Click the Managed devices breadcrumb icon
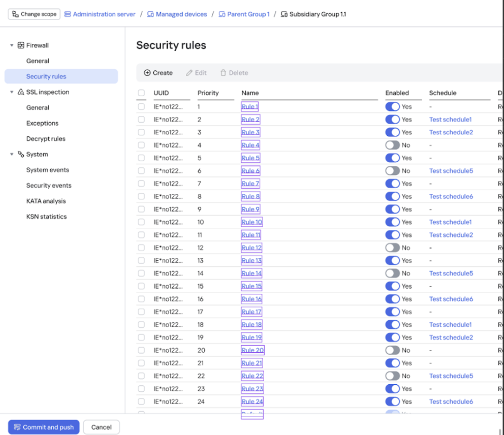 151,14
